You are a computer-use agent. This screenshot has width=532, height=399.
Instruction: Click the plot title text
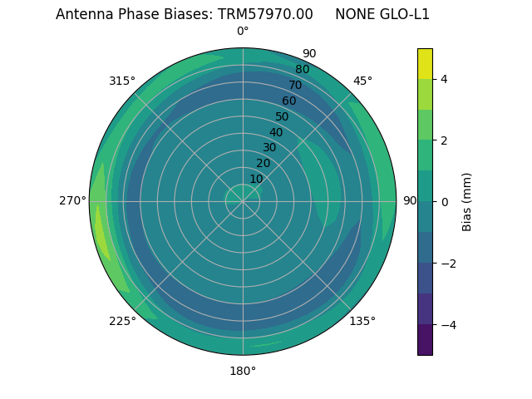(243, 14)
